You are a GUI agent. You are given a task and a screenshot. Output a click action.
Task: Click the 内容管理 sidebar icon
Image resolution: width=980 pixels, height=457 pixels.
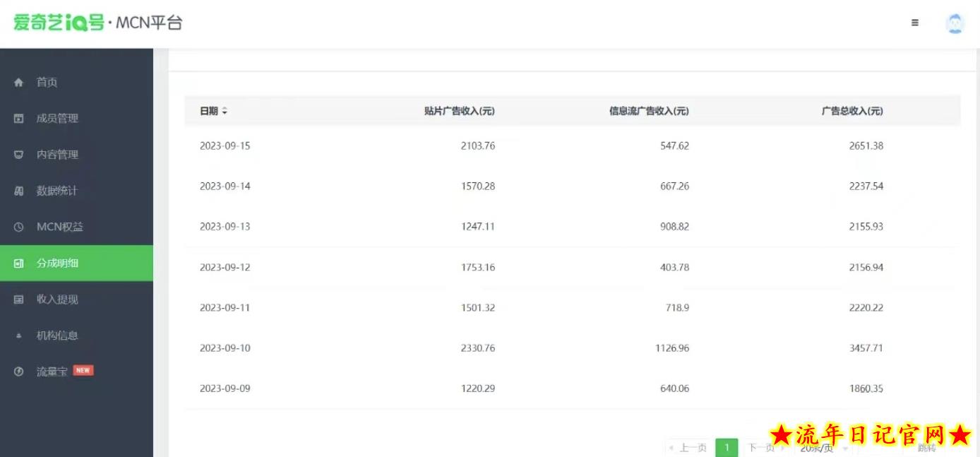(x=19, y=155)
